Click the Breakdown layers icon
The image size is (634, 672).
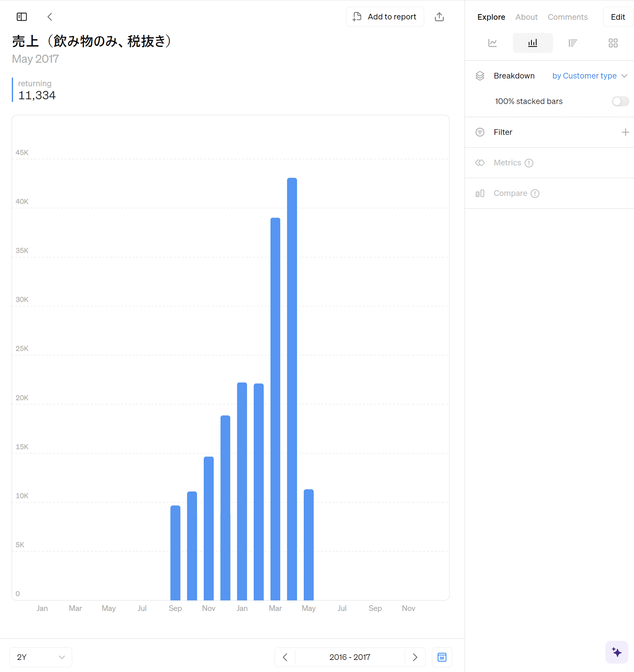pos(480,76)
